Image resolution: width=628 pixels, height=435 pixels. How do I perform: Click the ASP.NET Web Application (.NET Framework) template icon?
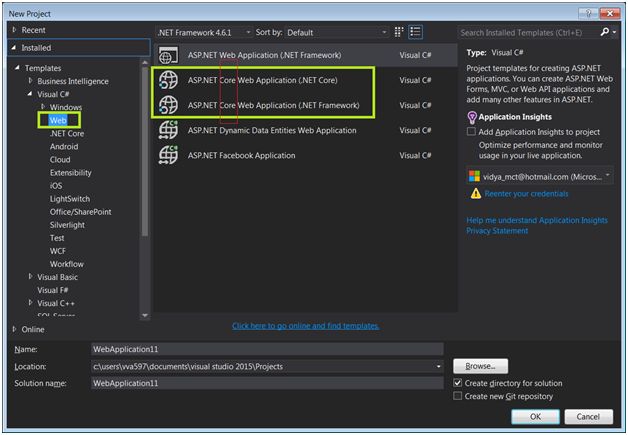(168, 55)
